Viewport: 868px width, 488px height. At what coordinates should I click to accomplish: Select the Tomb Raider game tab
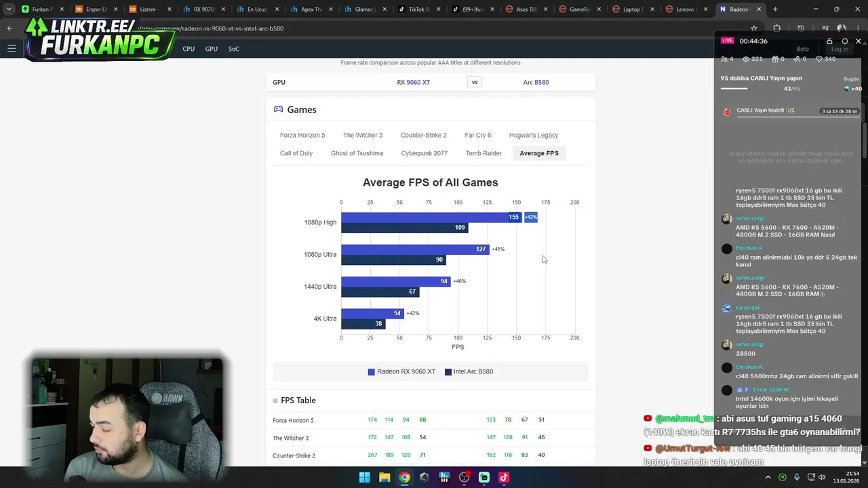[x=484, y=153]
